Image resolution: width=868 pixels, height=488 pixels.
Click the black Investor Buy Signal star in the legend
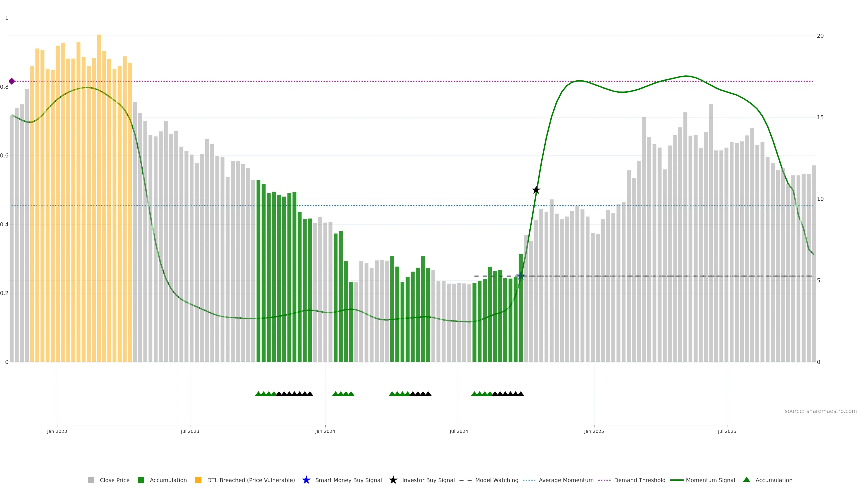click(393, 480)
